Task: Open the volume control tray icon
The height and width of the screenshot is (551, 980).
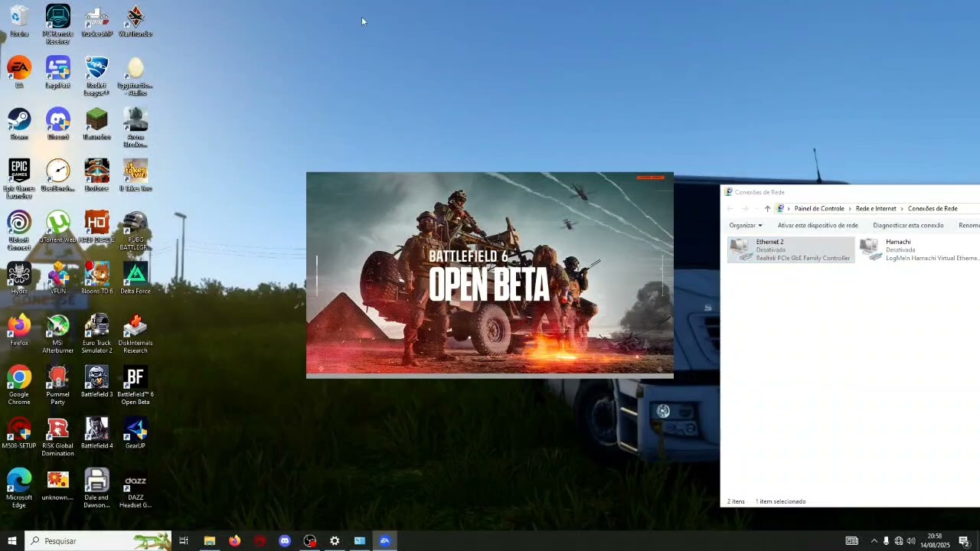Action: click(x=911, y=541)
